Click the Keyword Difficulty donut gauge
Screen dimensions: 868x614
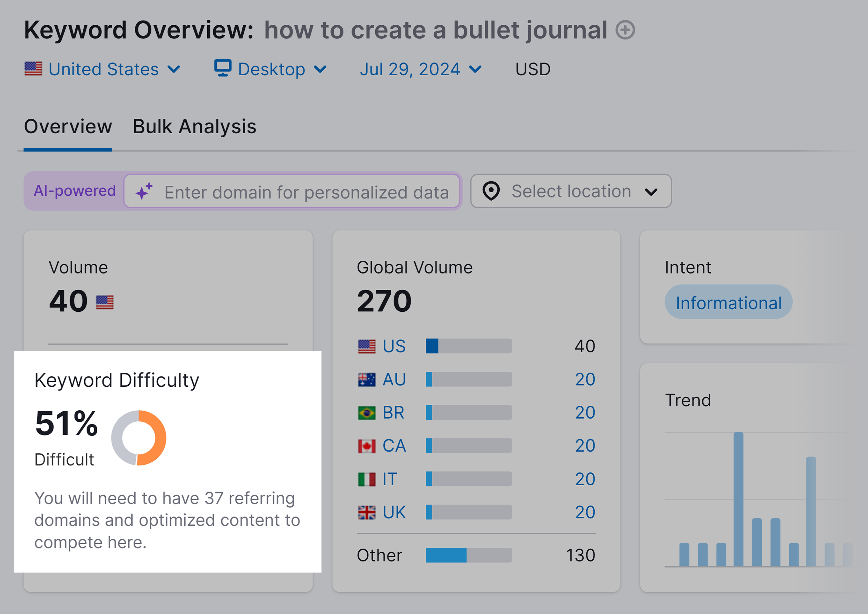139,437
